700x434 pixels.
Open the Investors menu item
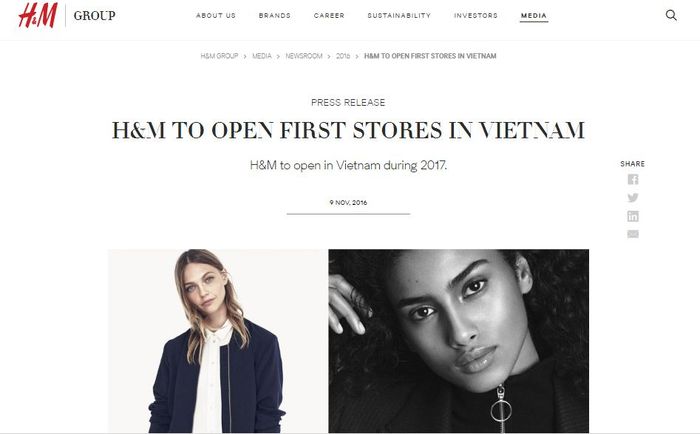click(475, 15)
